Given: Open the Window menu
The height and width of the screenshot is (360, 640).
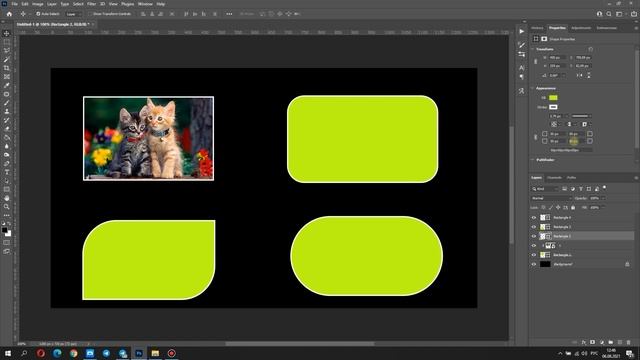Looking at the screenshot, I should 145,4.
